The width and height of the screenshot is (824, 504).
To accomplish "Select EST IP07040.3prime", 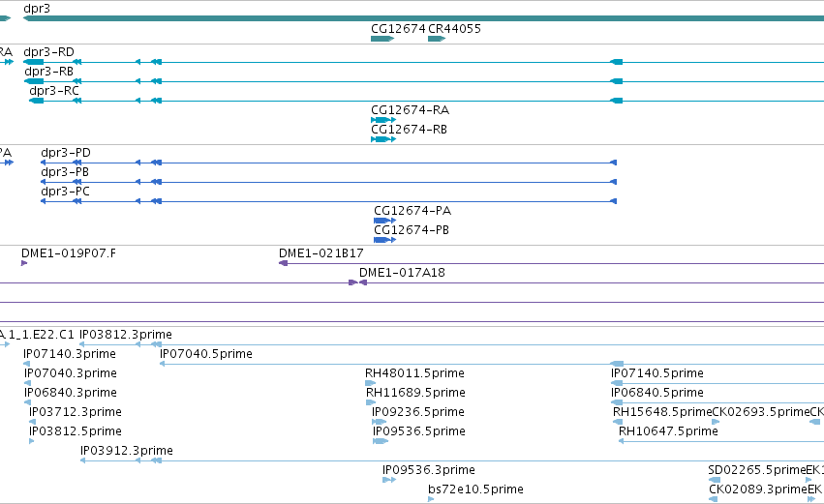I will 71,373.
